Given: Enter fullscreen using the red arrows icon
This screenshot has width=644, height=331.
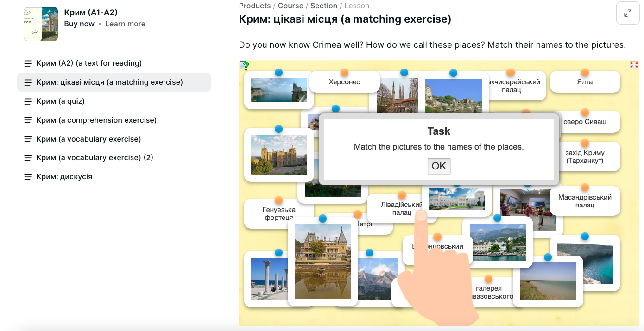Looking at the screenshot, I should pos(634,64).
